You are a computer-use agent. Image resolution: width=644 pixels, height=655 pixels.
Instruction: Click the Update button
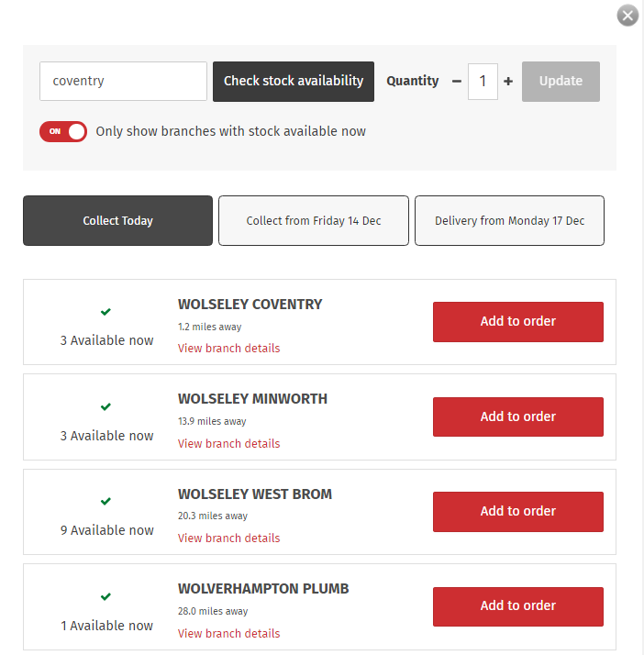coord(561,82)
